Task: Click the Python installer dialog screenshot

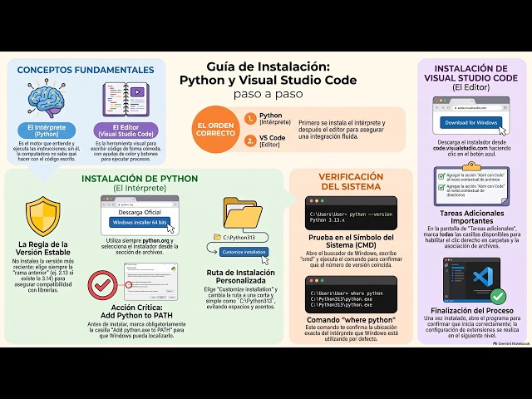Action: point(150,282)
